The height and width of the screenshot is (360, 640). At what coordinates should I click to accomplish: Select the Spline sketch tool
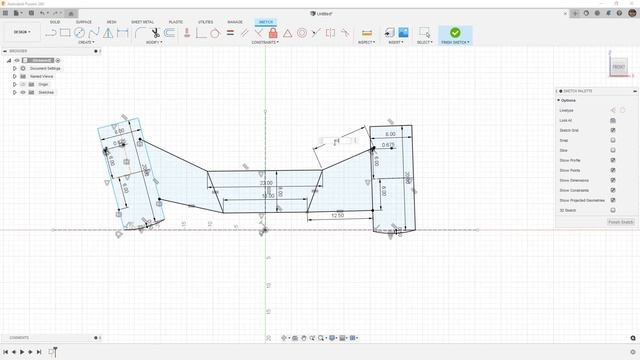[x=94, y=33]
